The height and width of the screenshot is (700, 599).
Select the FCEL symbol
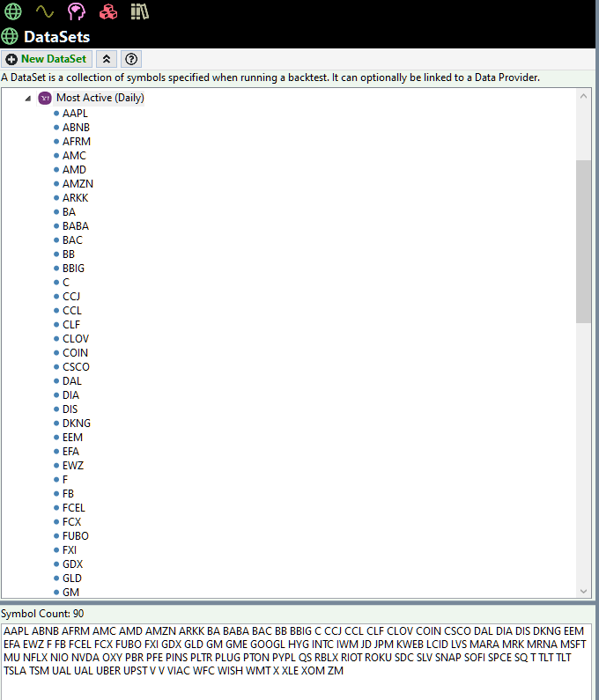click(74, 507)
